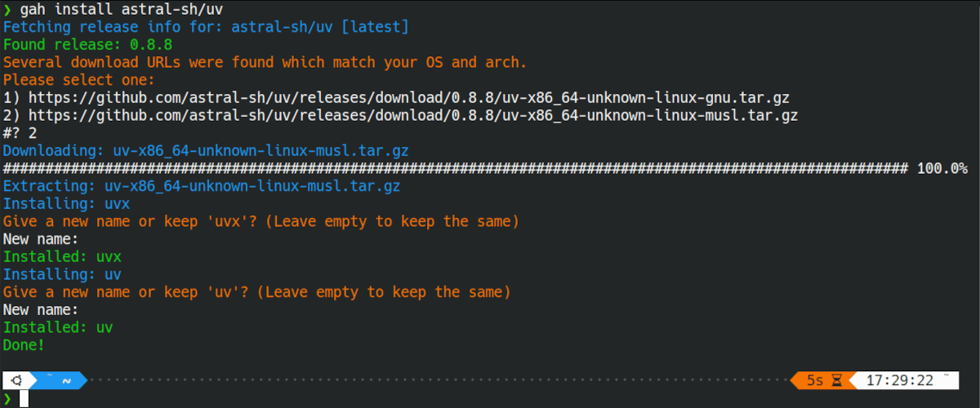Click the 'Extracting: uv-x86_64-unknown-linux-musl.tar.gz' line
980x408 pixels.
pos(202,186)
